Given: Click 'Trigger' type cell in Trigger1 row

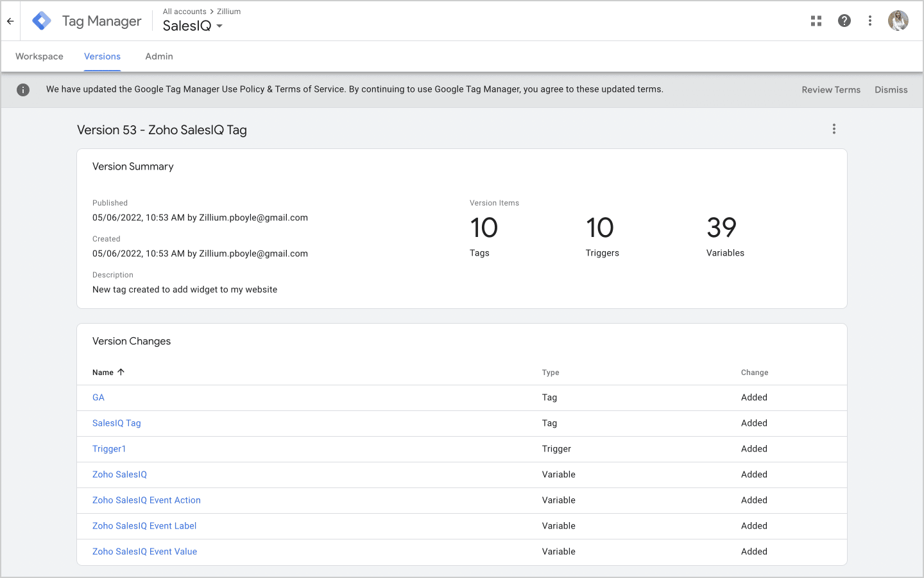Looking at the screenshot, I should (x=556, y=449).
